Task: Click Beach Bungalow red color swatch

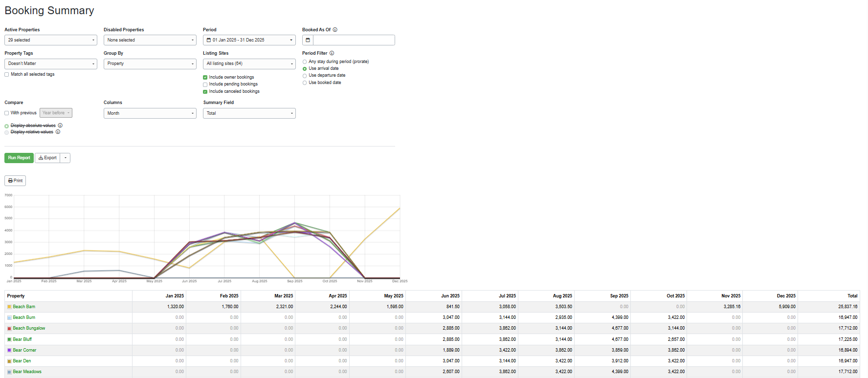Action: (x=9, y=328)
